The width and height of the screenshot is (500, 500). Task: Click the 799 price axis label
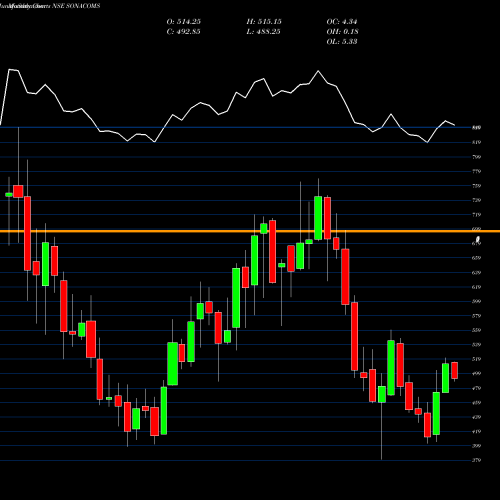click(477, 157)
